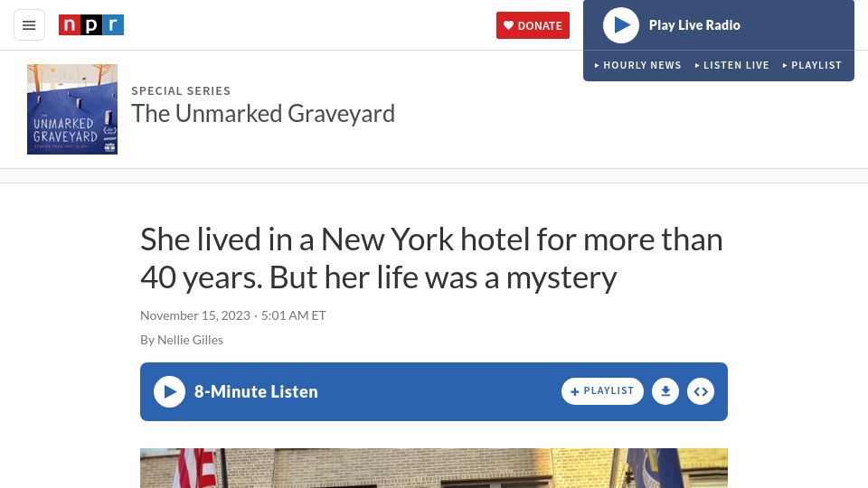Screen dimensions: 868x488
Task: Go to the NPR home logo
Action: [91, 25]
